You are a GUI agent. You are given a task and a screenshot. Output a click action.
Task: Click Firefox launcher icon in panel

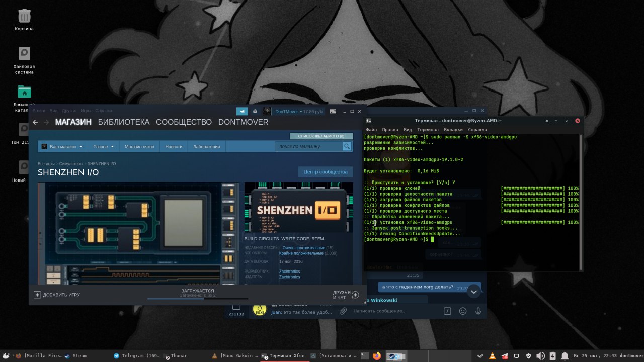click(x=377, y=356)
